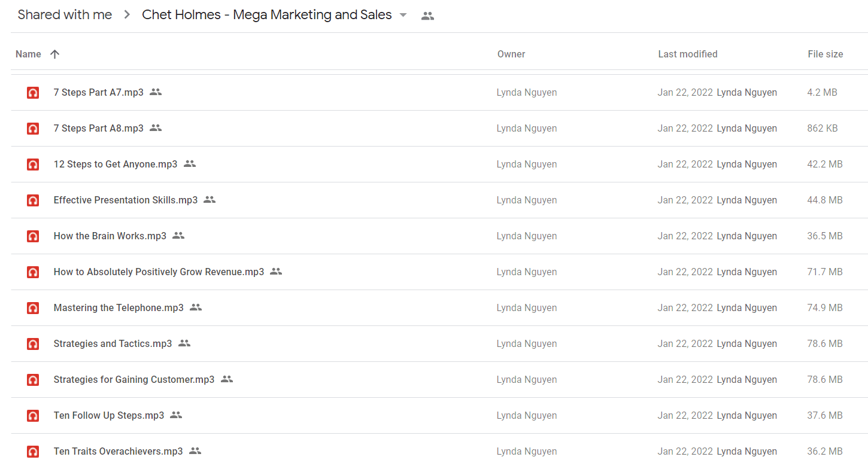Viewport: 868px width, 469px height.
Task: Click the 44.8 MB file size value
Action: [825, 200]
